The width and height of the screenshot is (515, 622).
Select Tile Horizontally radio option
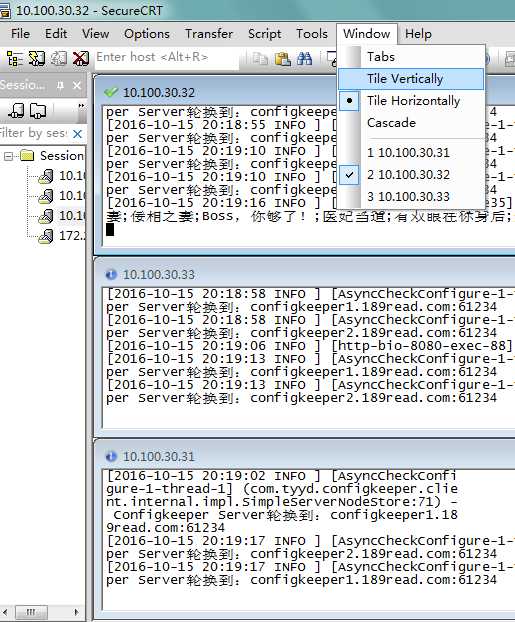[x=411, y=101]
